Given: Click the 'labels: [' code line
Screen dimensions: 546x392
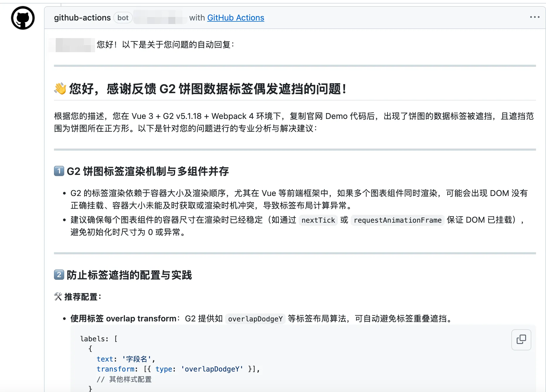Looking at the screenshot, I should tap(99, 339).
